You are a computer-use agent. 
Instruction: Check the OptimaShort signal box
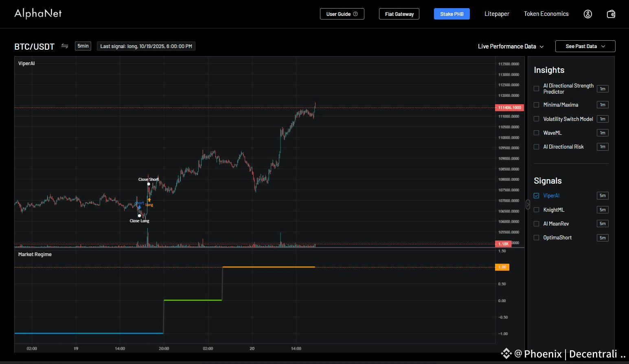536,237
